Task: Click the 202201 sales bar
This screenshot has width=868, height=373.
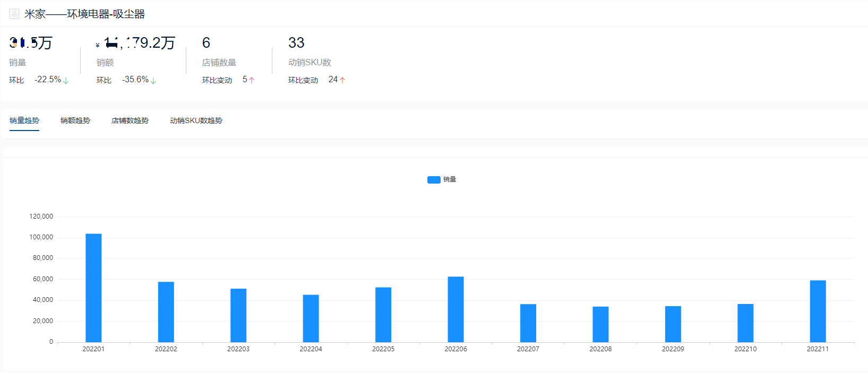Action: pyautogui.click(x=93, y=288)
